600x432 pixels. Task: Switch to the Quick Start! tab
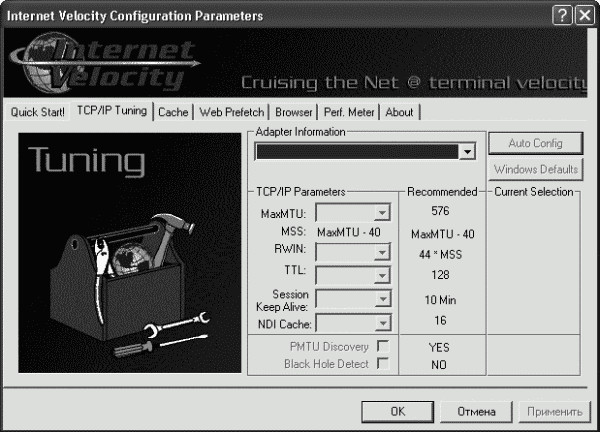[38, 112]
